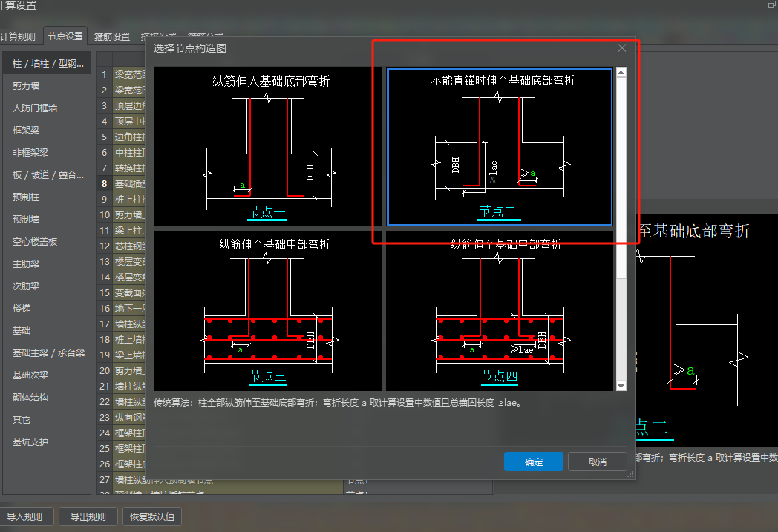The height and width of the screenshot is (532, 778).
Task: Click the scrollbar up arrow in dialog
Action: 621,73
